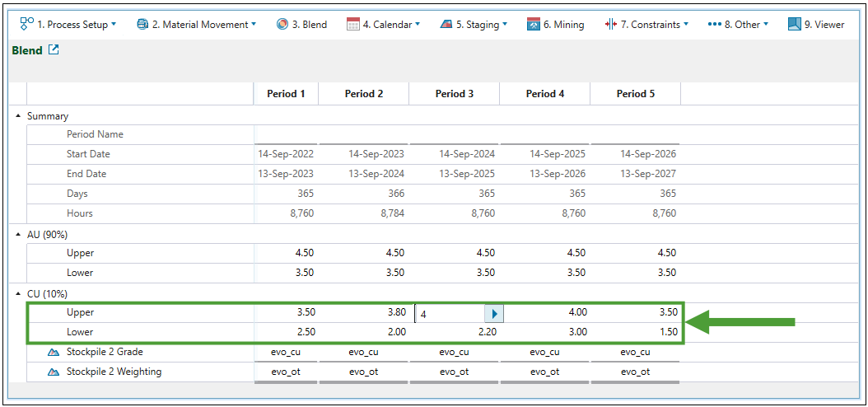Click the Period 1 column header
The height and width of the screenshot is (407, 868).
pos(286,94)
